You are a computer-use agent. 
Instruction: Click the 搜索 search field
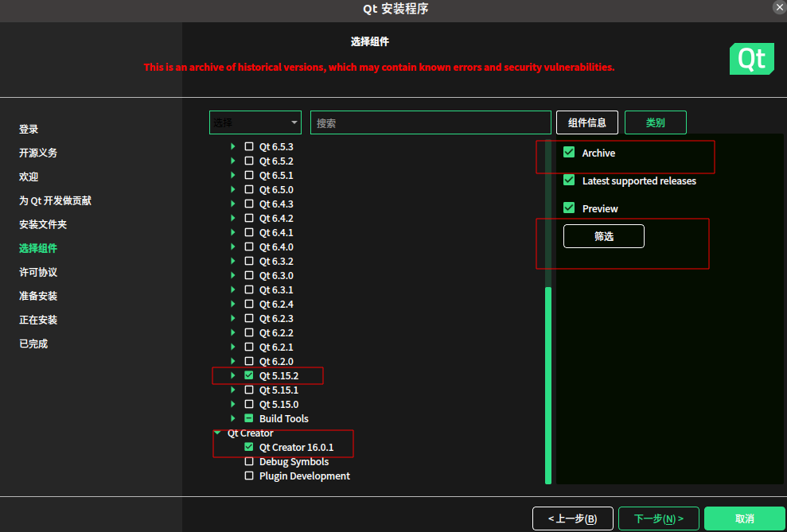coord(431,122)
